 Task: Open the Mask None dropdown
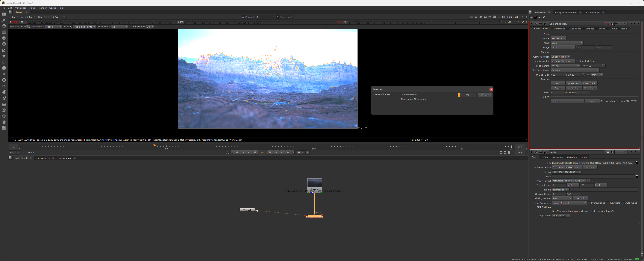pos(567,43)
